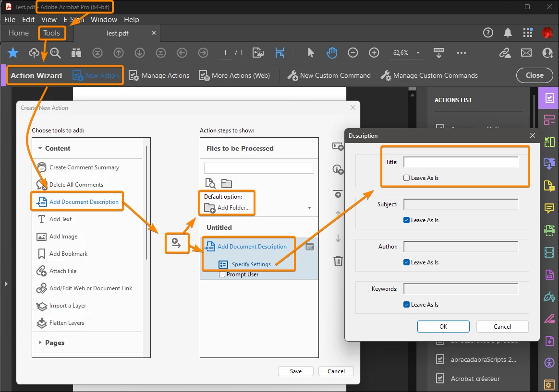
Task: Click the Files to be Processed field
Action: click(259, 168)
